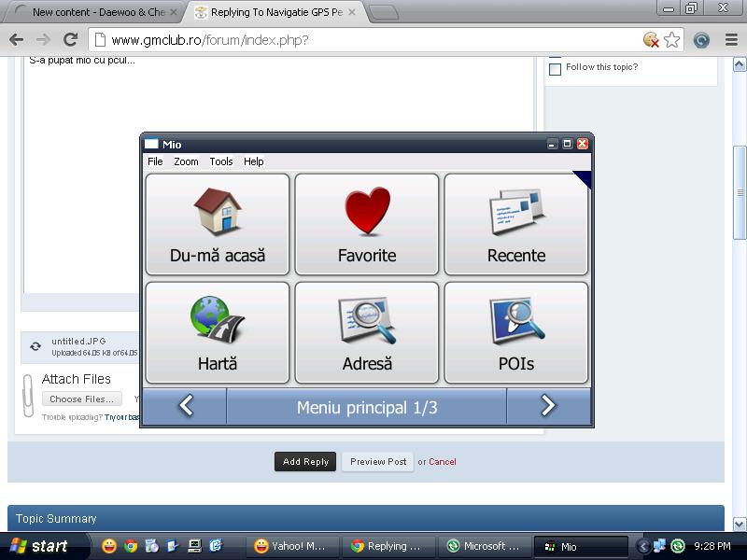Viewport: 747px width, 560px height.
Task: Click the fourth quick launch icon
Action: (173, 546)
